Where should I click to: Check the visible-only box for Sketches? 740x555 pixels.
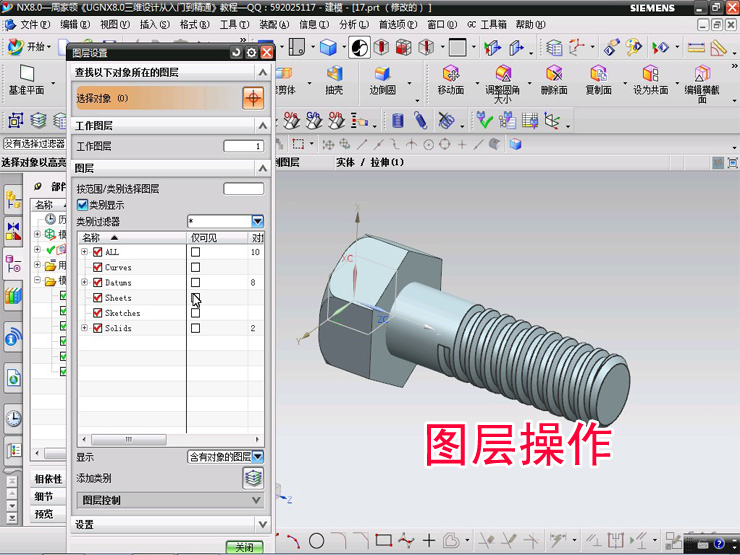pos(195,313)
